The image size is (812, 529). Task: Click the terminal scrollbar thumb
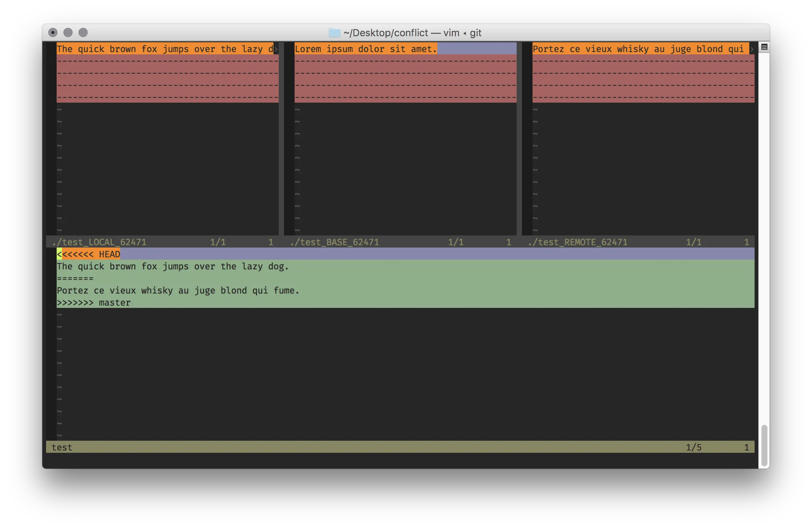tap(764, 445)
